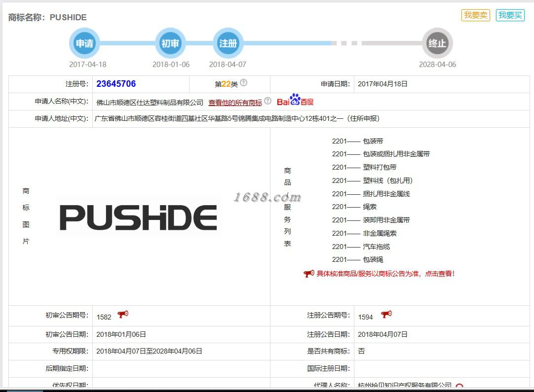Select timeline date 2017-04-18
The width and height of the screenshot is (534, 392).
coord(88,64)
